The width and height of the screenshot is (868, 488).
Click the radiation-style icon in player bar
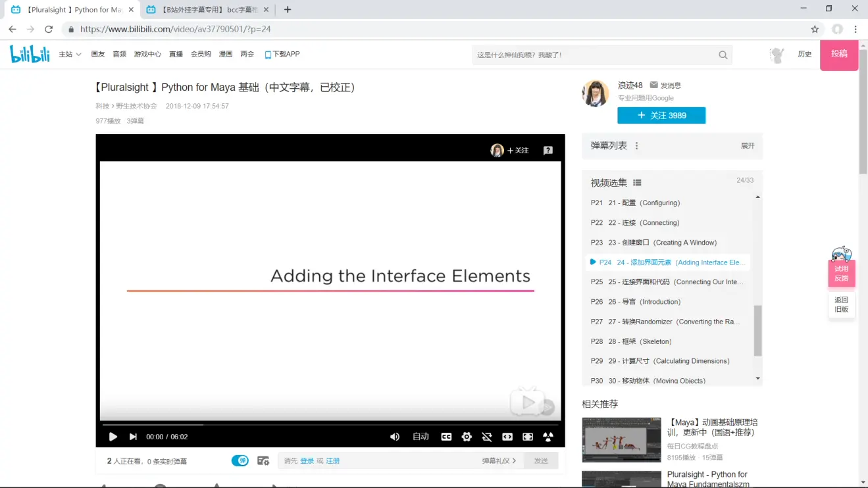tap(548, 437)
